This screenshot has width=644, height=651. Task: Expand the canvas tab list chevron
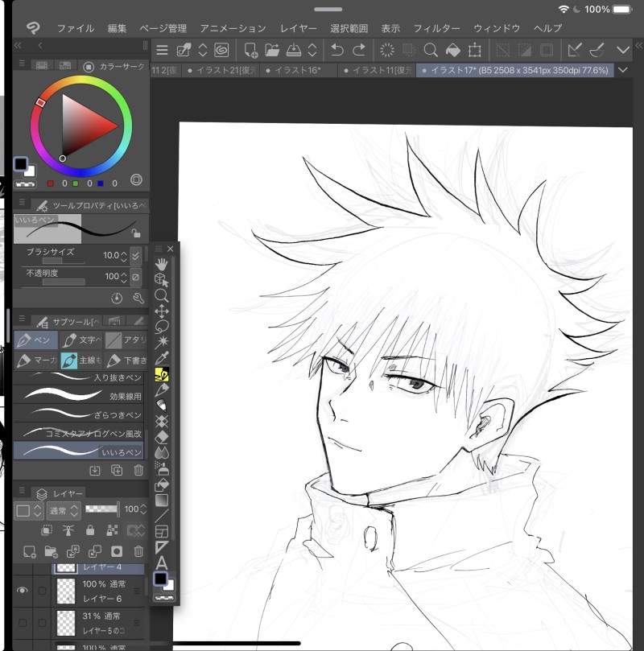click(623, 70)
